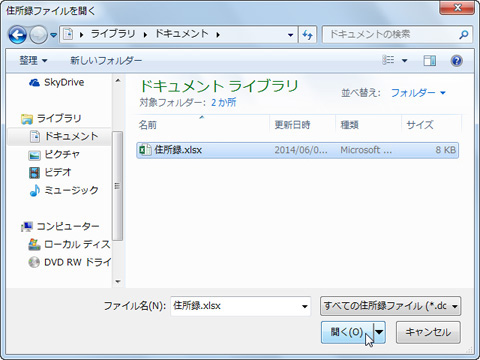Image resolution: width=480 pixels, height=360 pixels.
Task: Select DVD RW ドライブ
Action: click(x=69, y=262)
